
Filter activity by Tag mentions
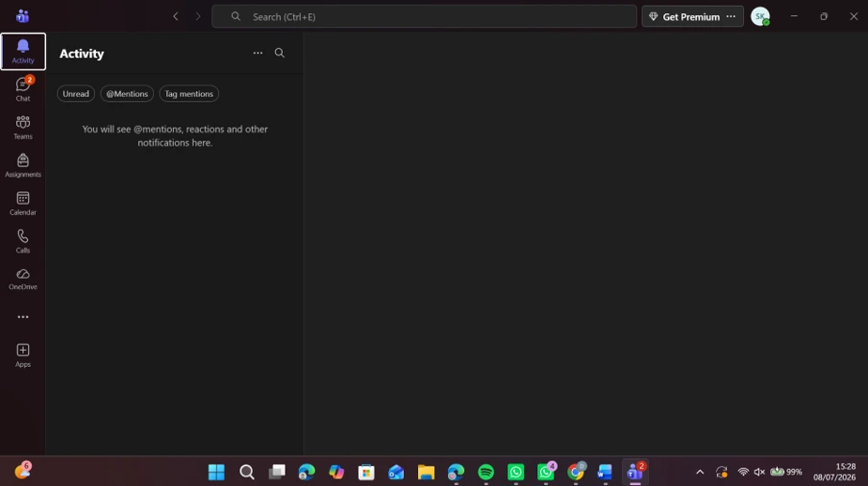coord(188,94)
